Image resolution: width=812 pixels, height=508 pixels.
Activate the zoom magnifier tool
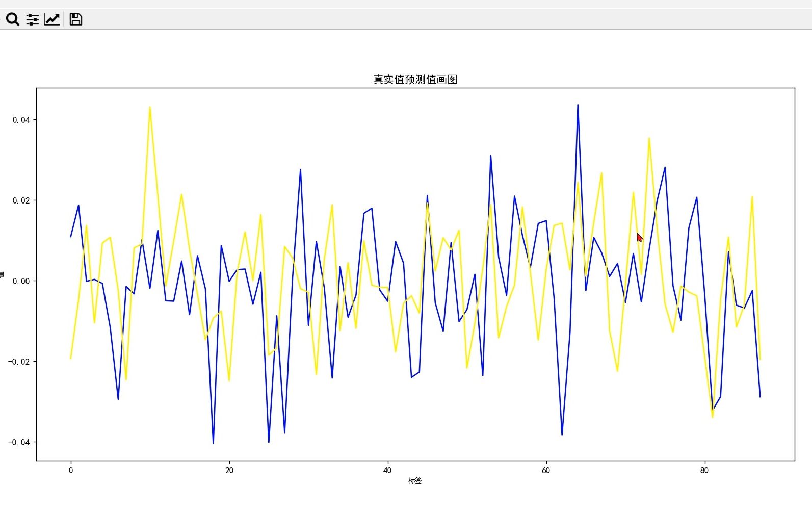13,19
